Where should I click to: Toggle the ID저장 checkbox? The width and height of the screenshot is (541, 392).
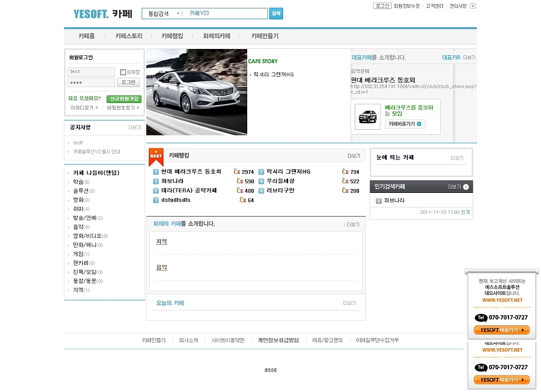coord(123,72)
